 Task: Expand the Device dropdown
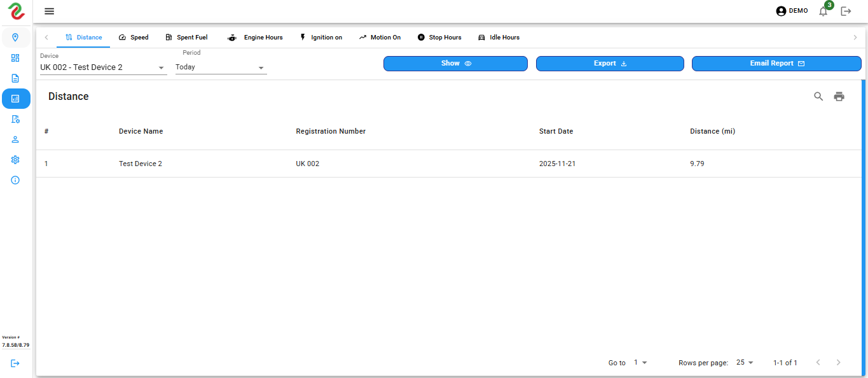point(103,67)
